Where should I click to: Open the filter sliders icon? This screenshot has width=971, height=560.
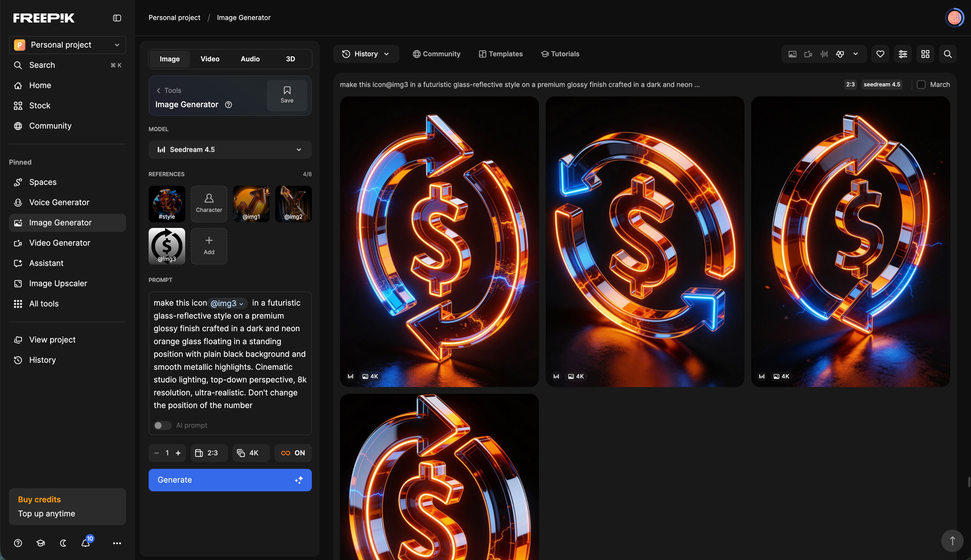903,54
